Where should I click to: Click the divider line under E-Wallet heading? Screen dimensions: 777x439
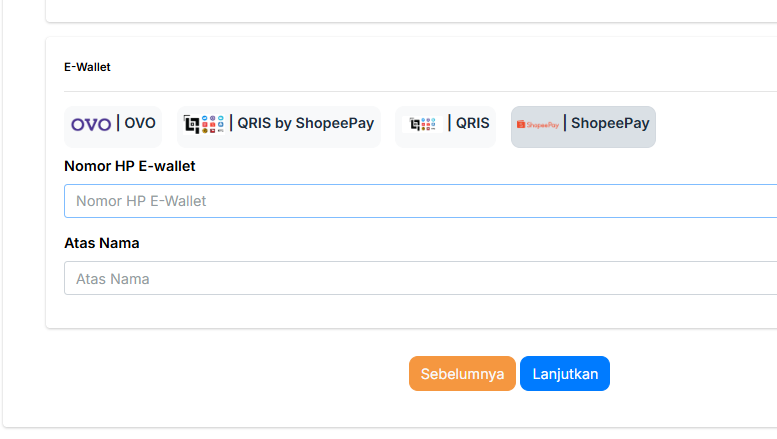point(420,91)
